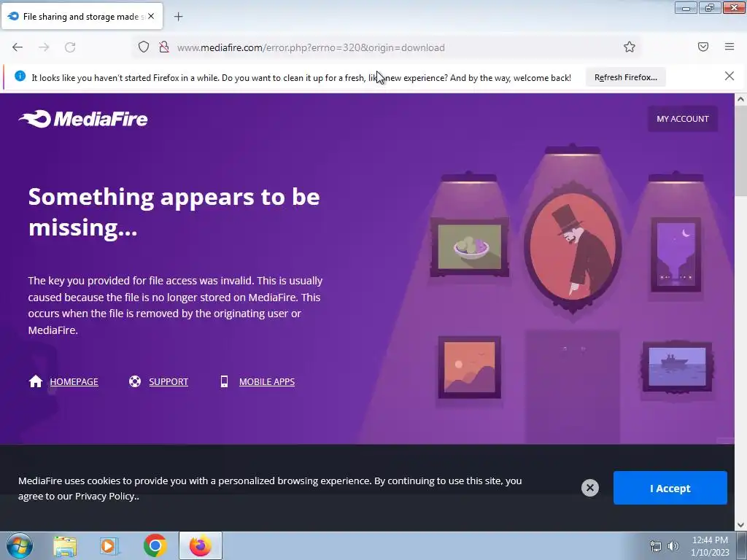Click the sunset mountains painting
Viewport: 747px width, 560px height.
click(470, 367)
